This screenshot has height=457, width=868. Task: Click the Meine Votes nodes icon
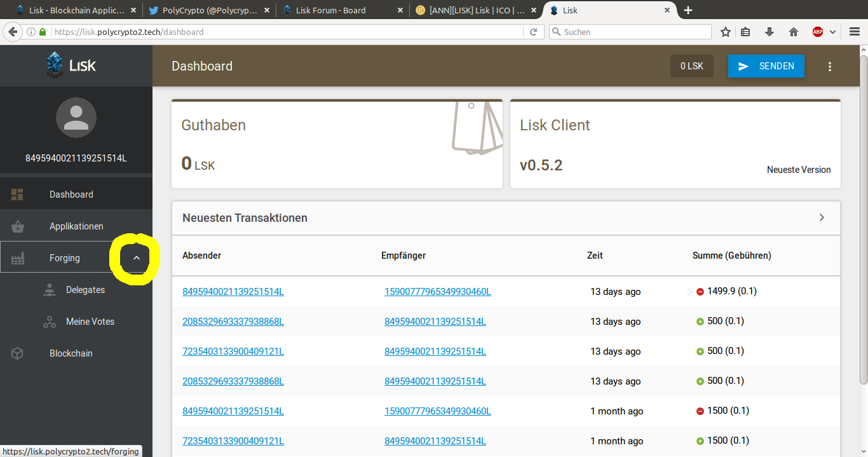pos(50,322)
